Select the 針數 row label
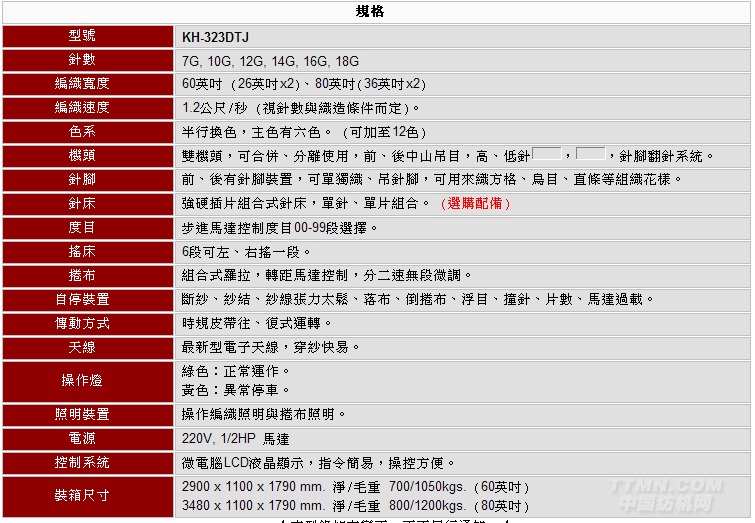 tap(89, 60)
